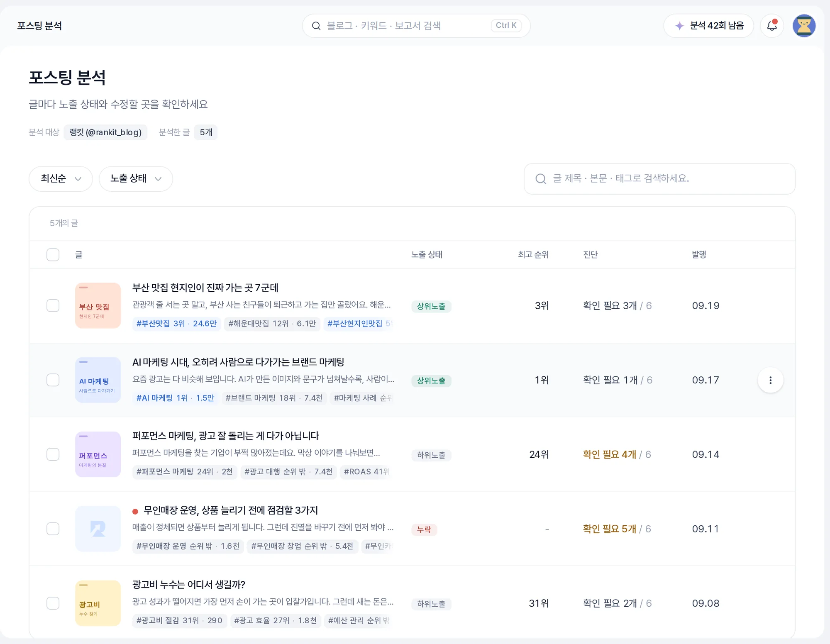Click the #광고 효율 27위 · 1.8천 tag

coord(276,621)
